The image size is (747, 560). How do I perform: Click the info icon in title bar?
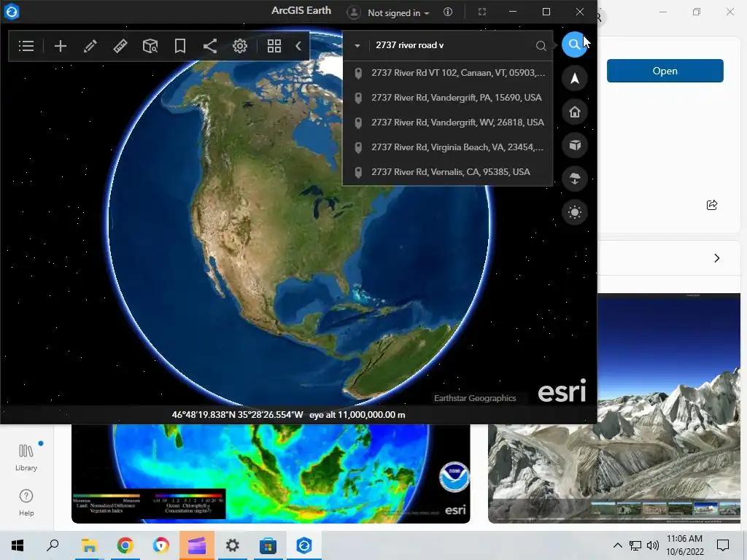click(x=448, y=12)
